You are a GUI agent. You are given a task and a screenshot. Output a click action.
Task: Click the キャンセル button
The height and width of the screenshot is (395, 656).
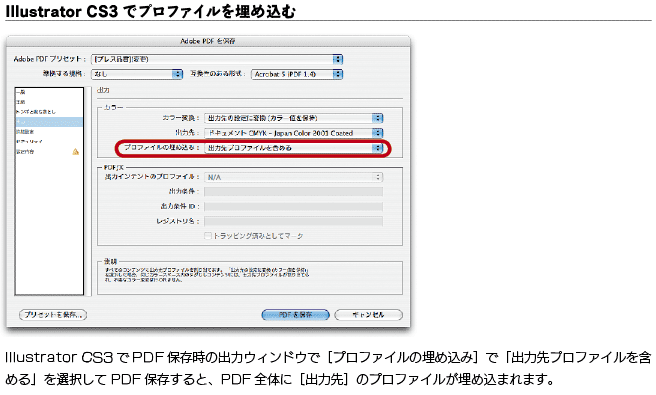[369, 315]
